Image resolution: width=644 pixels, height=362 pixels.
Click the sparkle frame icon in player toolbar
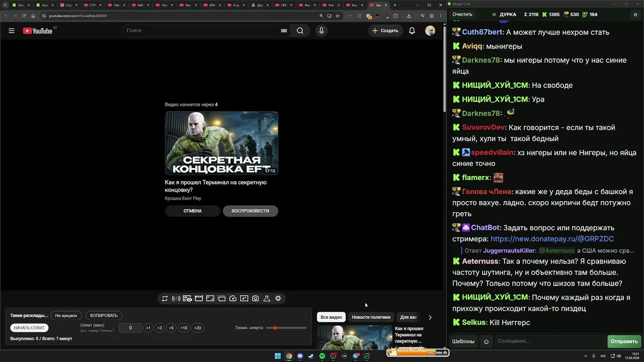pyautogui.click(x=244, y=299)
